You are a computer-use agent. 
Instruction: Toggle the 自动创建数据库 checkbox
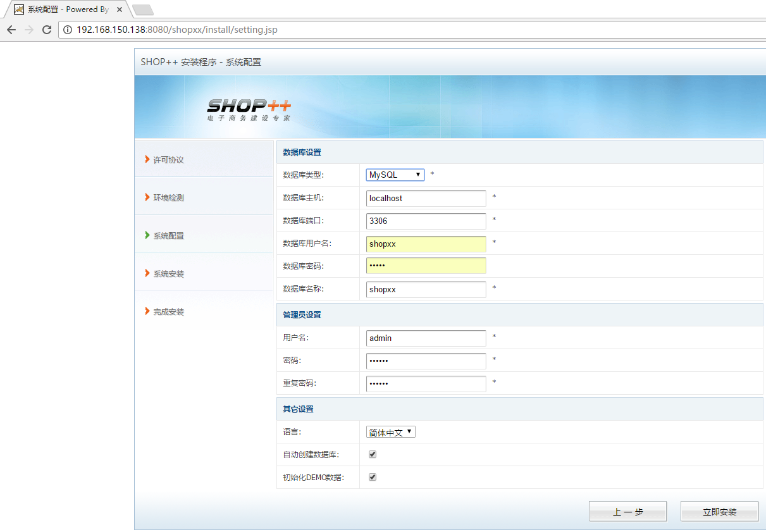(373, 454)
